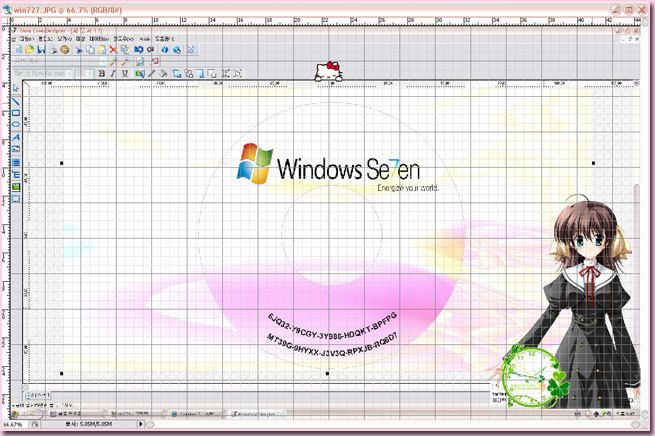Open the blue info icon
655x436 pixels.
coord(165,50)
